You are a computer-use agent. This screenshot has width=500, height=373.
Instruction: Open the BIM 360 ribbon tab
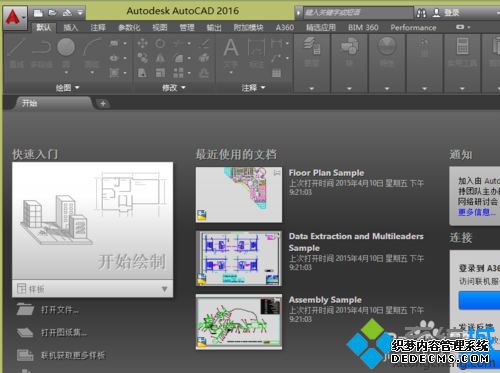pos(363,27)
